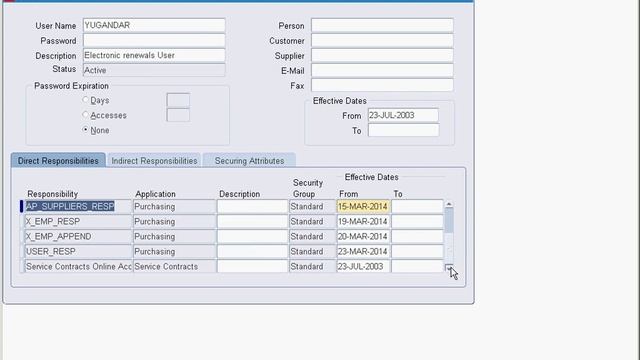Viewport: 640px width, 360px height.
Task: Click Effective Dates From field 23-JUL-2003
Action: pos(403,116)
